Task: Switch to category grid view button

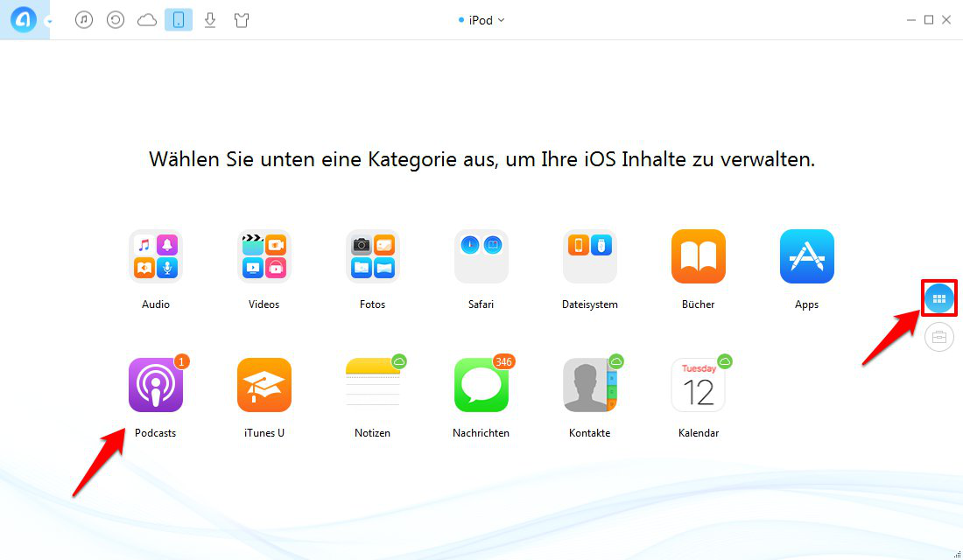Action: click(x=939, y=299)
